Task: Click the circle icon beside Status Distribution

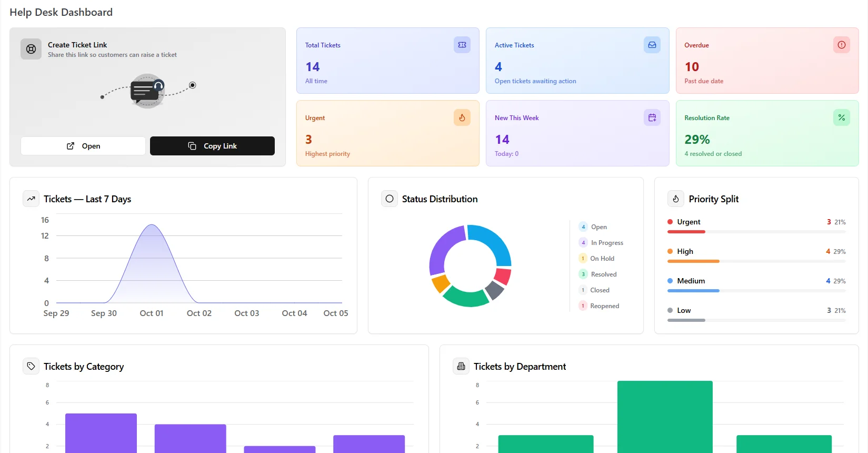Action: tap(390, 199)
